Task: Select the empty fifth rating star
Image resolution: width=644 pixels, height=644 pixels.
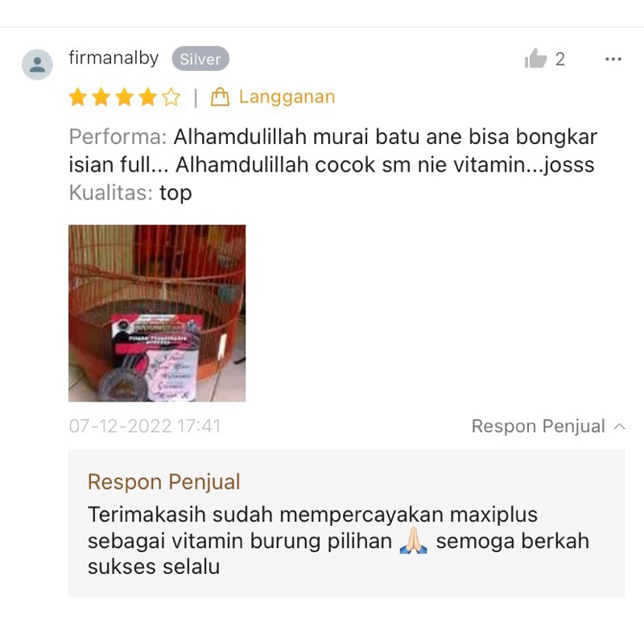Action: (171, 97)
